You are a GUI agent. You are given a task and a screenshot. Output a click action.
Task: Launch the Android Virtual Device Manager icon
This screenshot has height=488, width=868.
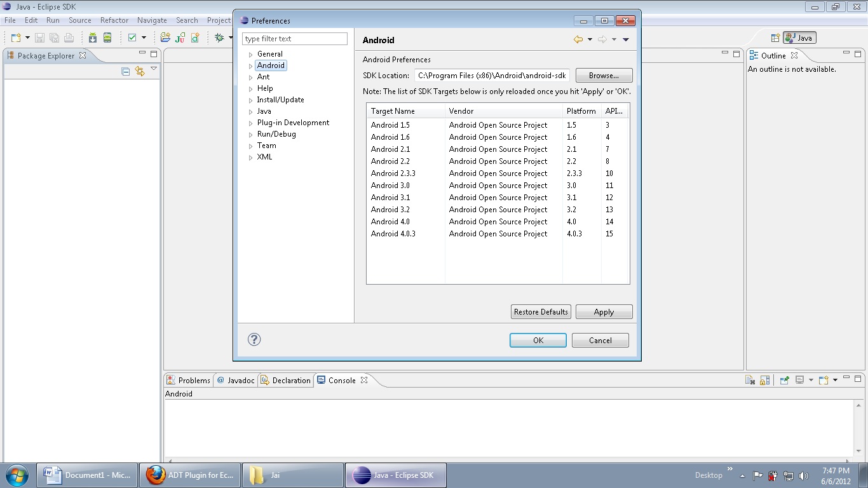click(107, 38)
